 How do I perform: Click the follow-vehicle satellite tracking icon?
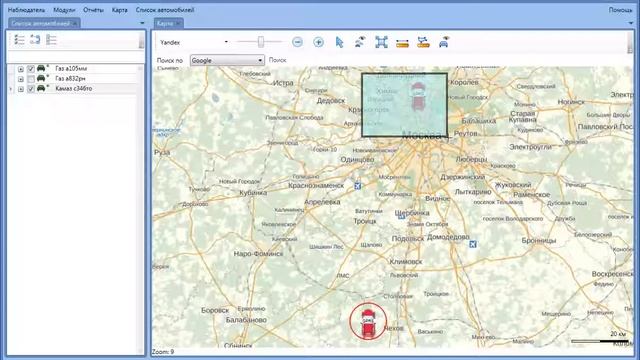point(360,42)
